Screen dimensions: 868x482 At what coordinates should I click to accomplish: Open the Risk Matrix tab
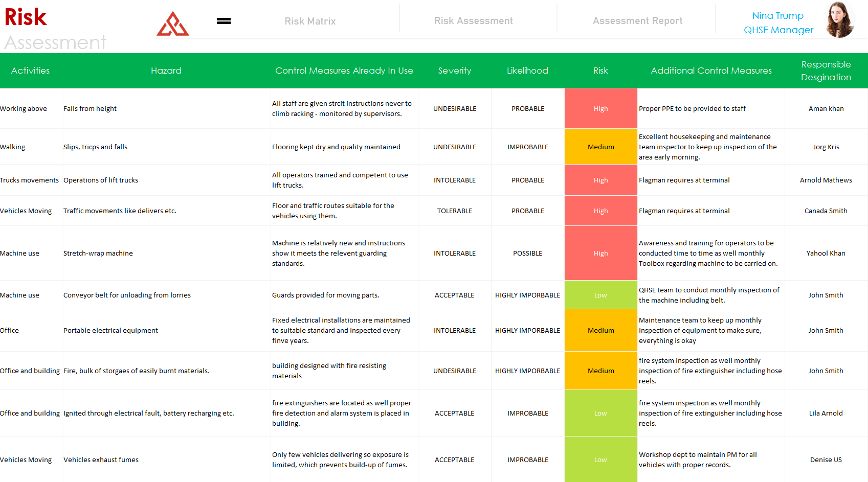pyautogui.click(x=310, y=21)
